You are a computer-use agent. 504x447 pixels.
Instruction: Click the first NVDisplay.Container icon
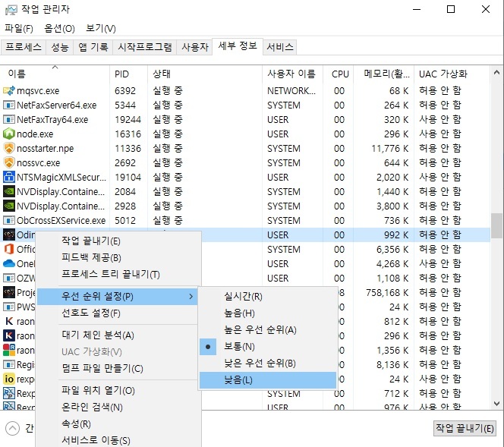[x=9, y=192]
